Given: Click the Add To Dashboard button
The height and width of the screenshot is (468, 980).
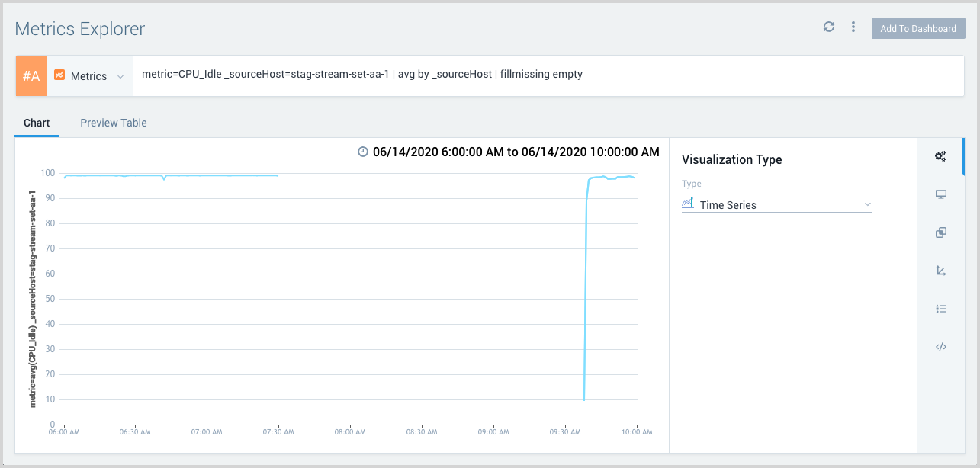Looking at the screenshot, I should coord(918,29).
